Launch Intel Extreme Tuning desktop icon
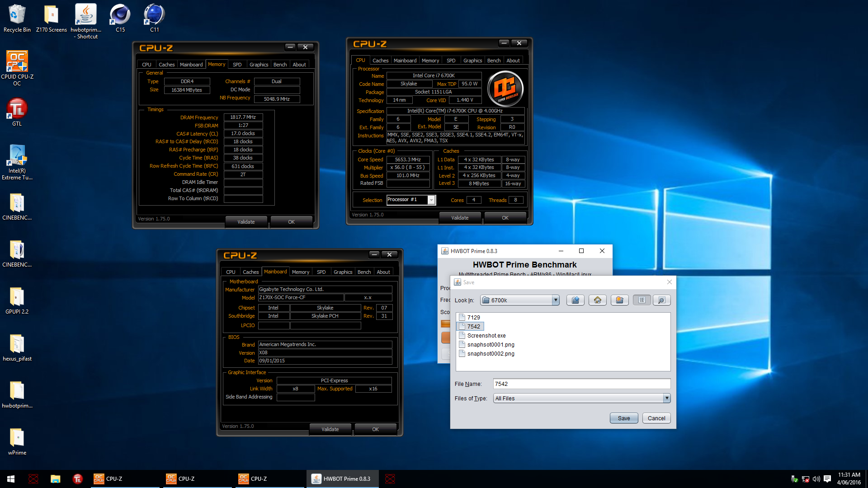868x488 pixels. [x=17, y=162]
